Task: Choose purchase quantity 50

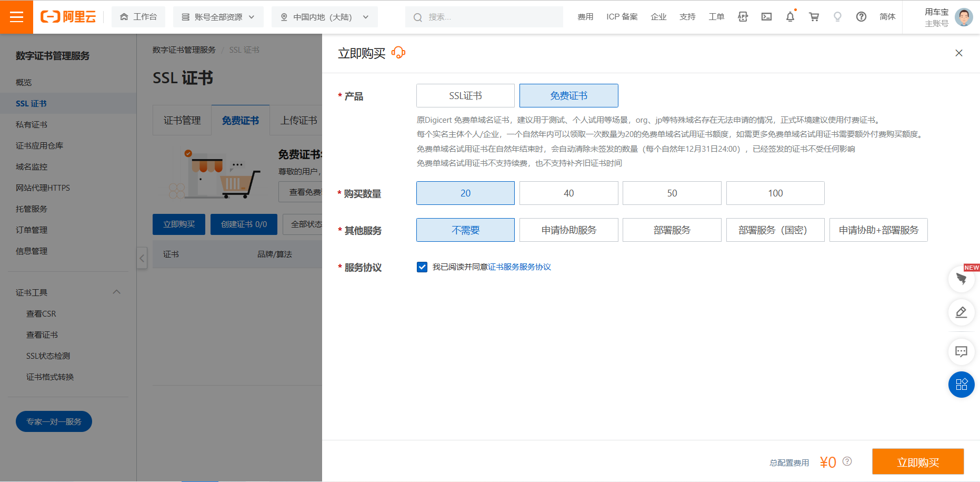Action: tap(672, 193)
